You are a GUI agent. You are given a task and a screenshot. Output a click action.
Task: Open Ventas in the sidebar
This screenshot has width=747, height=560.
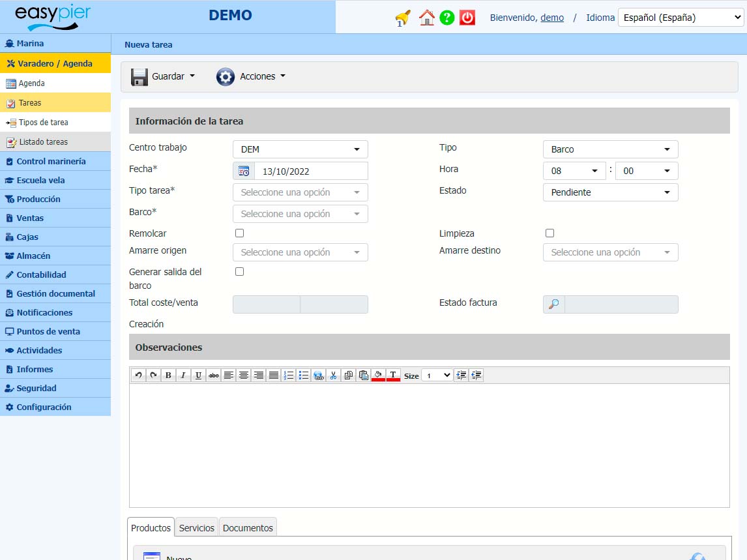(x=55, y=218)
